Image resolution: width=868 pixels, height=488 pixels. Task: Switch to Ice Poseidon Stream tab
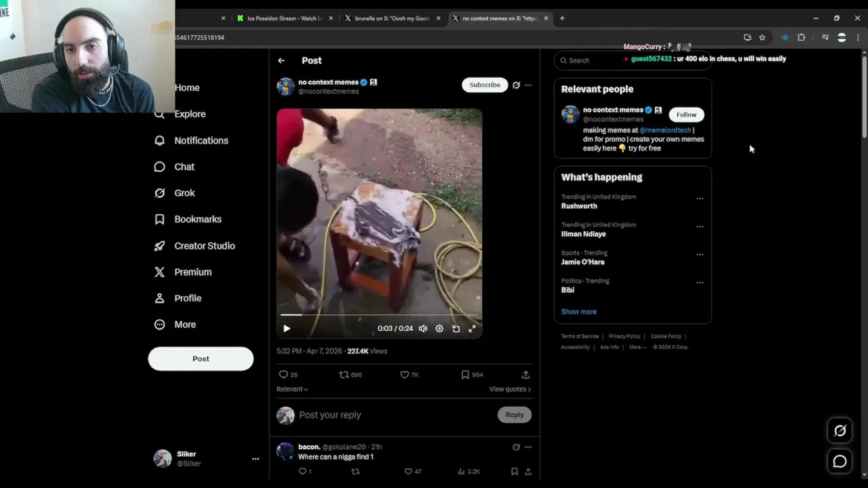[x=285, y=18]
